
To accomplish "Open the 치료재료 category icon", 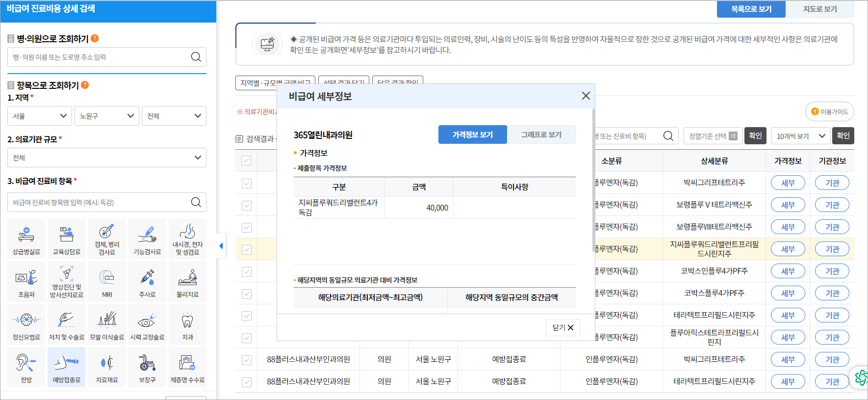I will pyautogui.click(x=107, y=367).
